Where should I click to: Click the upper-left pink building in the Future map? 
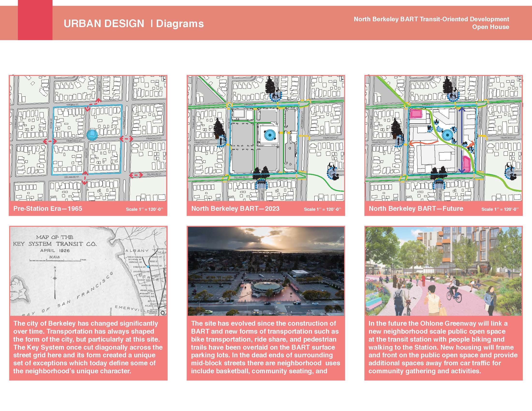(x=417, y=114)
